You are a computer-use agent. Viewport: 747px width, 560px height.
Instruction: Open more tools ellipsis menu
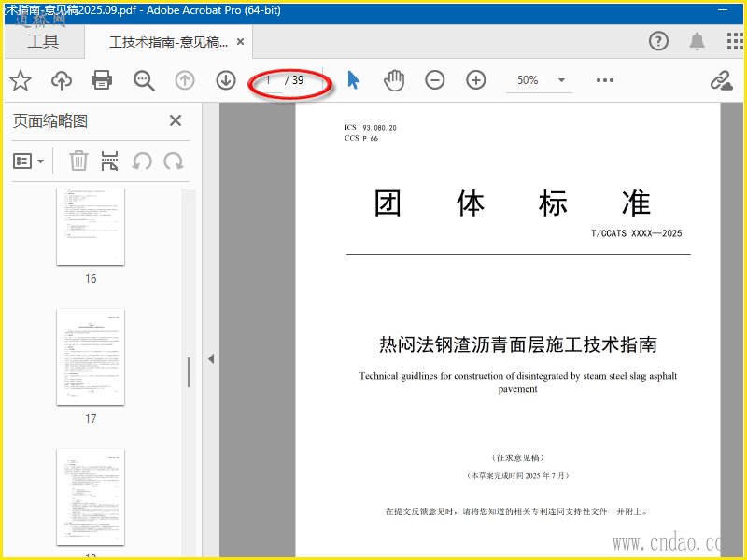(604, 80)
